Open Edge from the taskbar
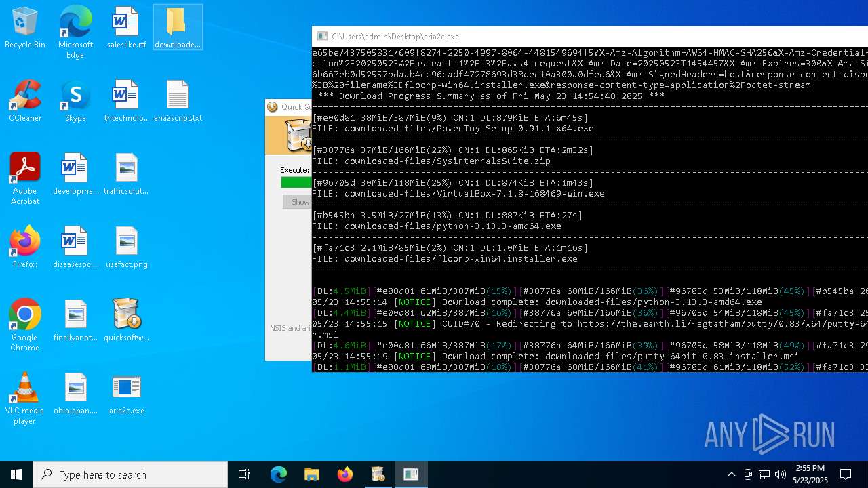The height and width of the screenshot is (488, 868). pos(279,474)
